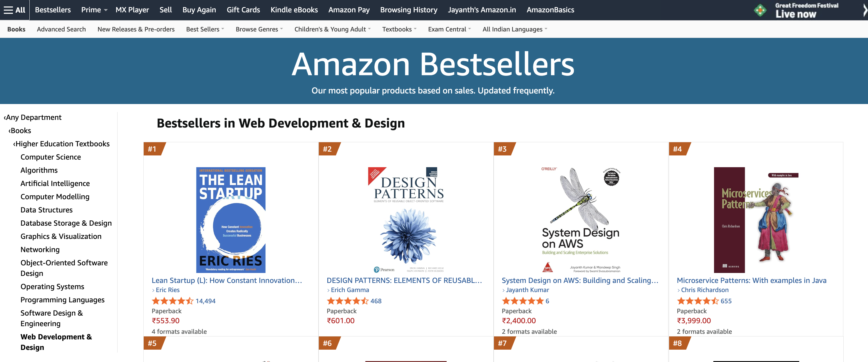The image size is (868, 362).
Task: Open the Design Patterns cover image
Action: pyautogui.click(x=406, y=220)
